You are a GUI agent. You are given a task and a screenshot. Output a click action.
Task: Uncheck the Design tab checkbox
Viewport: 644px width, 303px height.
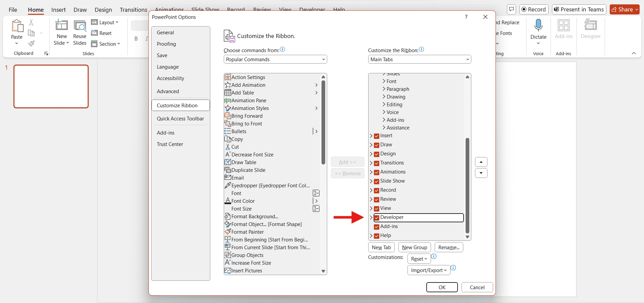(x=377, y=154)
